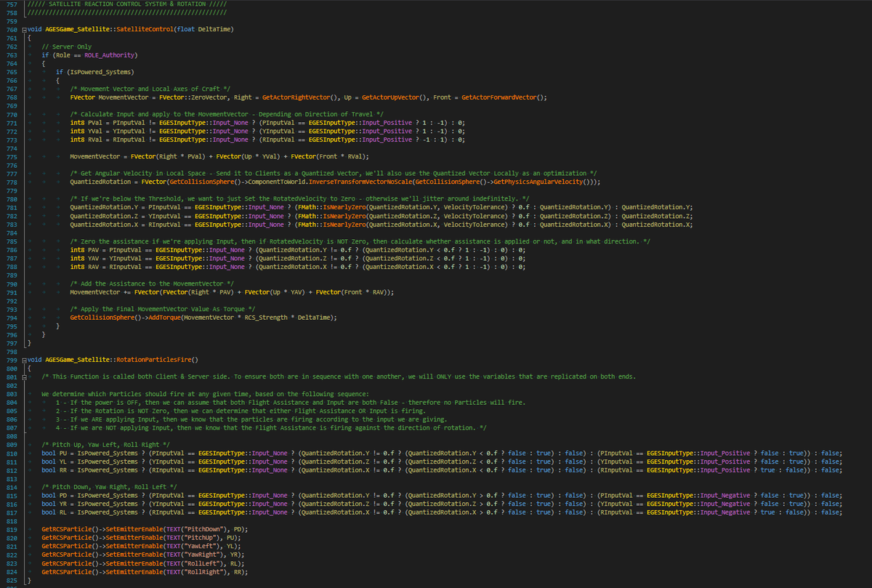Image resolution: width=872 pixels, height=588 pixels.
Task: Click the RAV declaration on line 788
Action: click(x=85, y=266)
